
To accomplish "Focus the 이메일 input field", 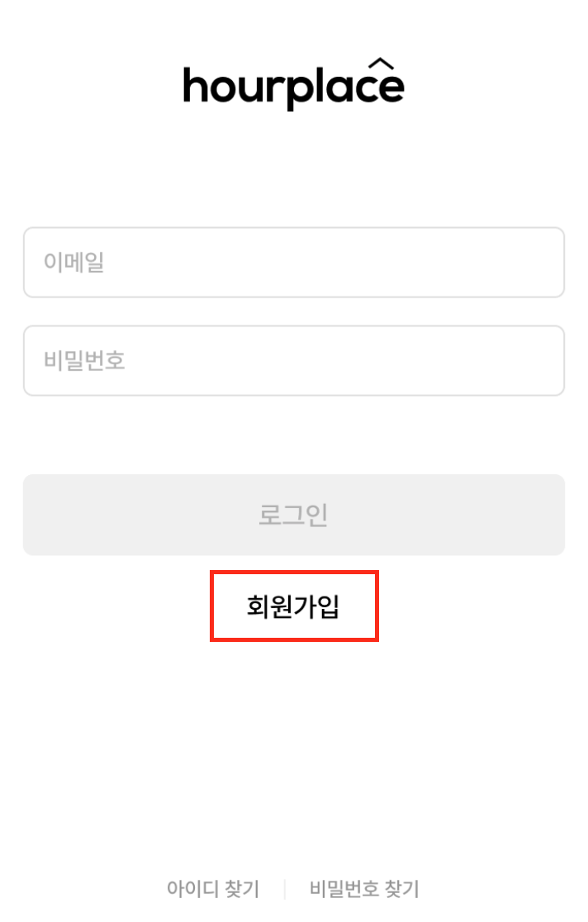I will (293, 262).
